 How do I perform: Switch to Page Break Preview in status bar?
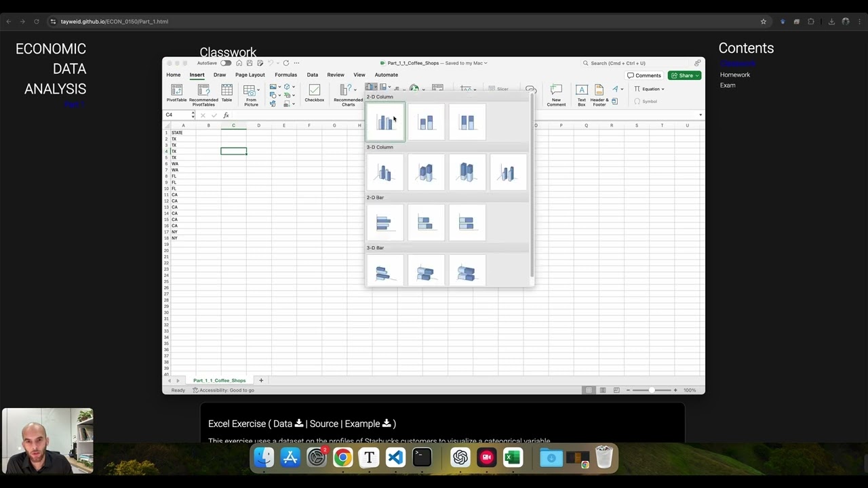[616, 390]
